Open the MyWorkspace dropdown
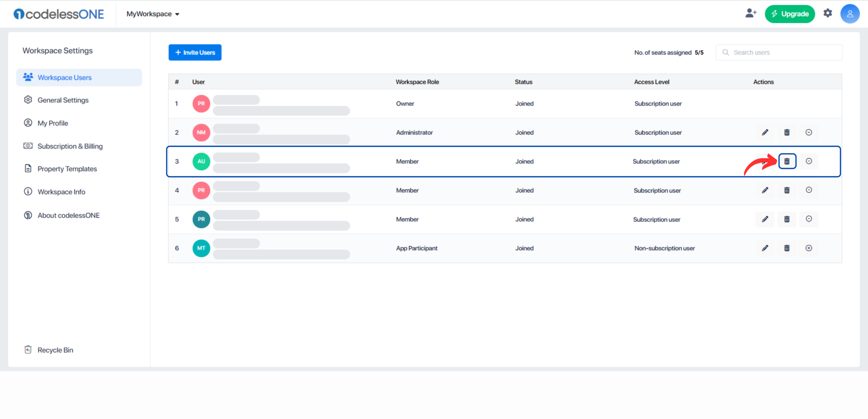The image size is (868, 419). [153, 14]
